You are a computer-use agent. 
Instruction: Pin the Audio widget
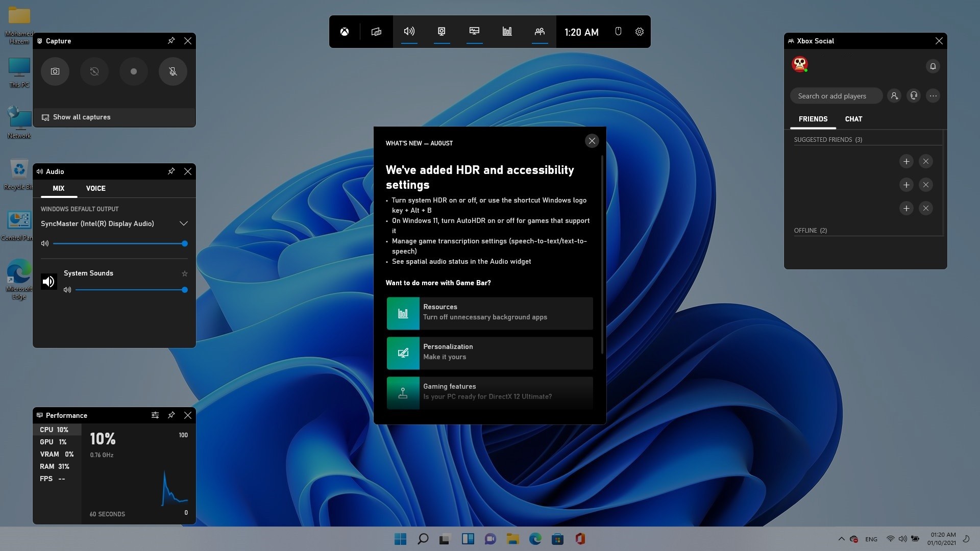(171, 171)
